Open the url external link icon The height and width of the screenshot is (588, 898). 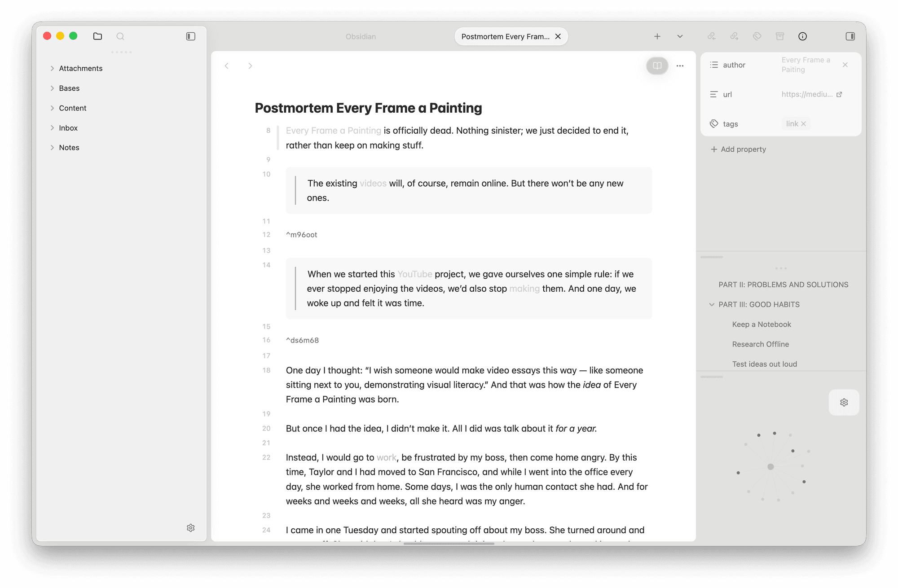tap(839, 94)
